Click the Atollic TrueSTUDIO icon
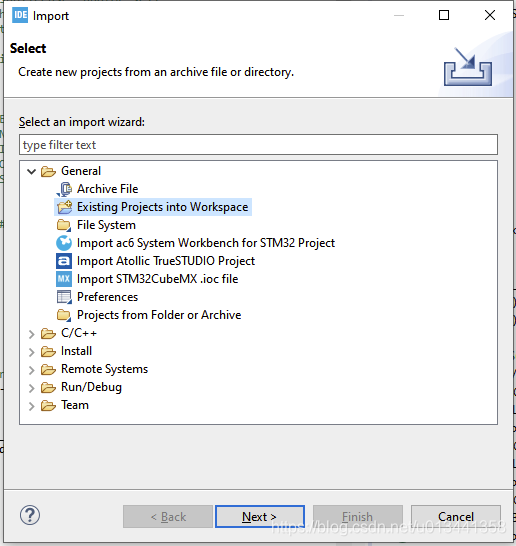 64,261
